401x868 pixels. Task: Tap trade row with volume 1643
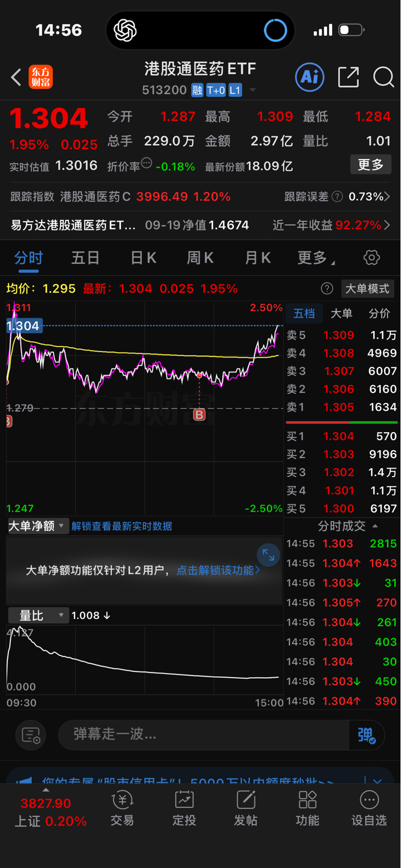[342, 564]
